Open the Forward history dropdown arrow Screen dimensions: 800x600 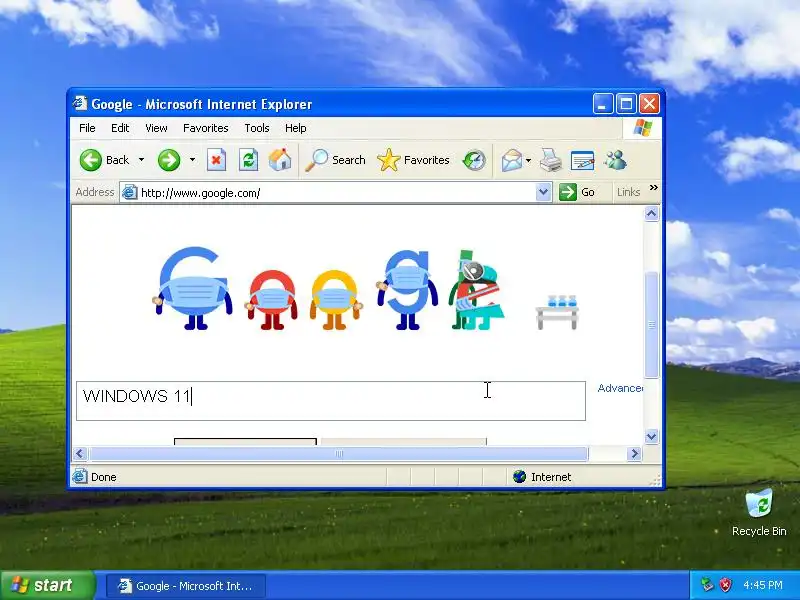point(192,160)
